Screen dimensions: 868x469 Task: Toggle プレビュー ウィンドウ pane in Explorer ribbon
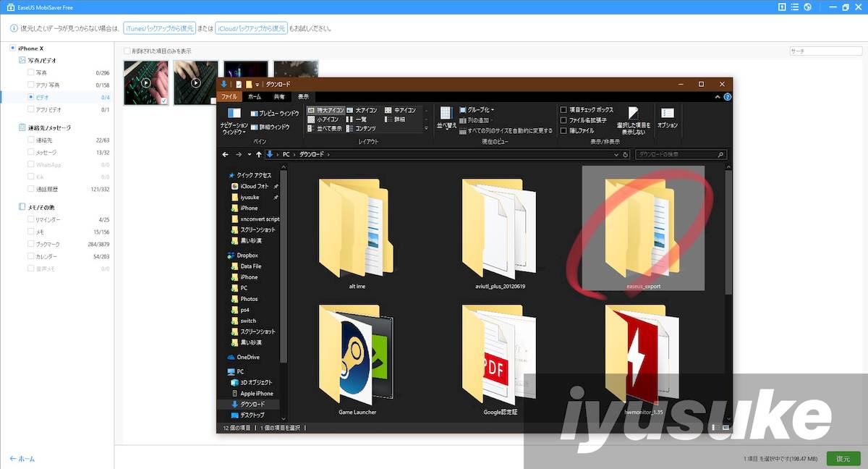tap(275, 114)
